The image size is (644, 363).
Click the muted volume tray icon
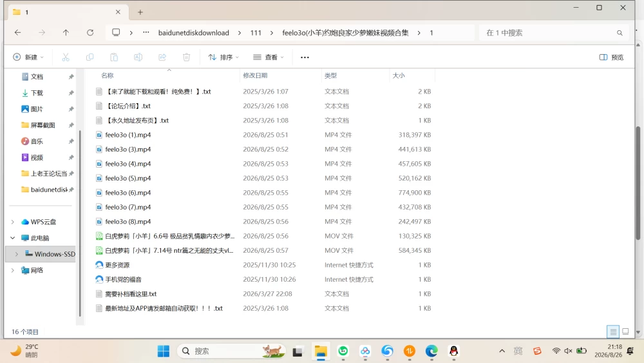pyautogui.click(x=568, y=351)
